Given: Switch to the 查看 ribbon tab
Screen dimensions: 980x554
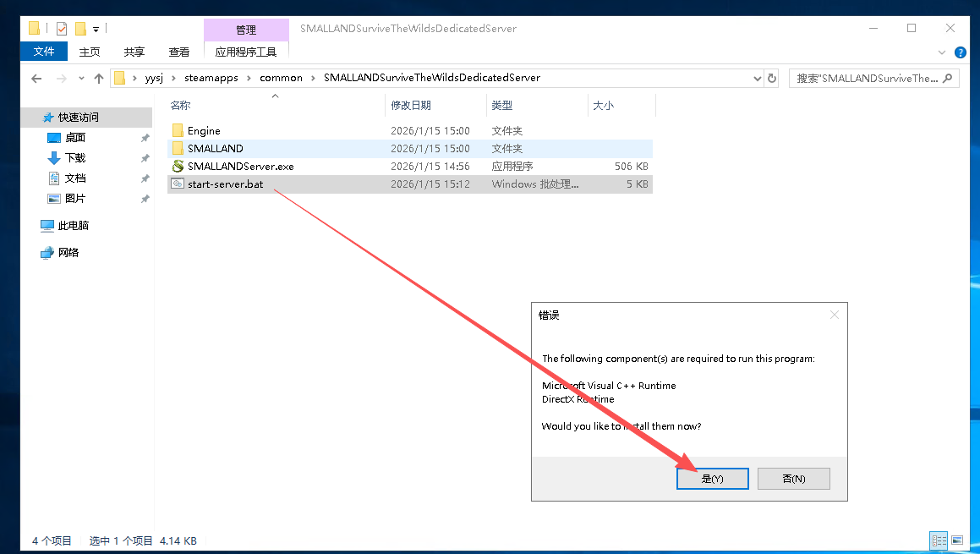Looking at the screenshot, I should tap(179, 52).
